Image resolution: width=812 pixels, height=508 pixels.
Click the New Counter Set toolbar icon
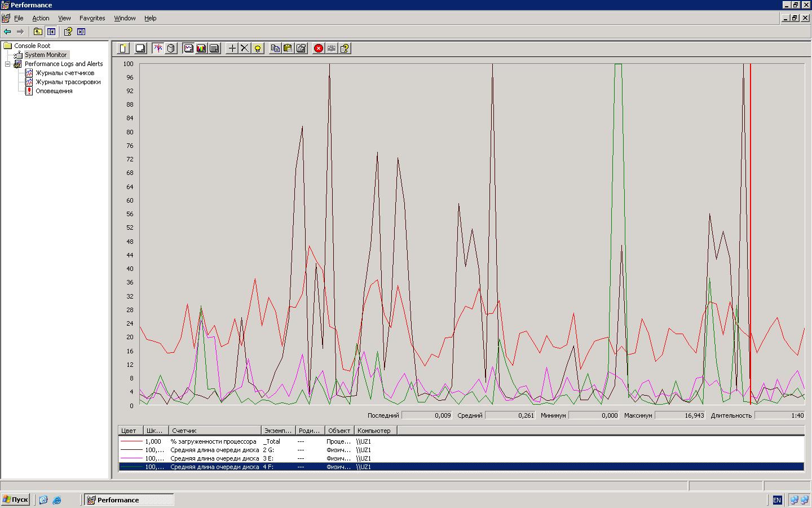tap(123, 49)
